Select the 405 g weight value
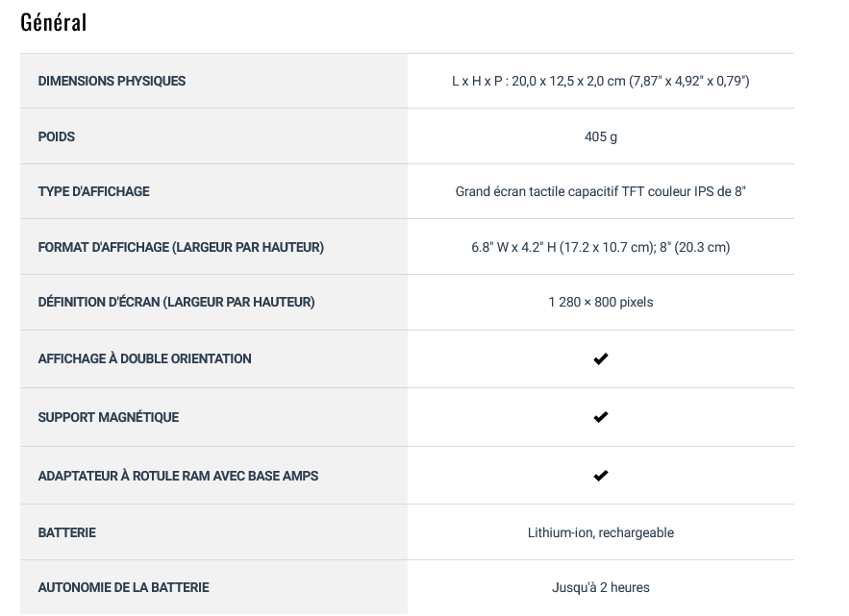Screen dimensions: 849x616 coord(601,136)
